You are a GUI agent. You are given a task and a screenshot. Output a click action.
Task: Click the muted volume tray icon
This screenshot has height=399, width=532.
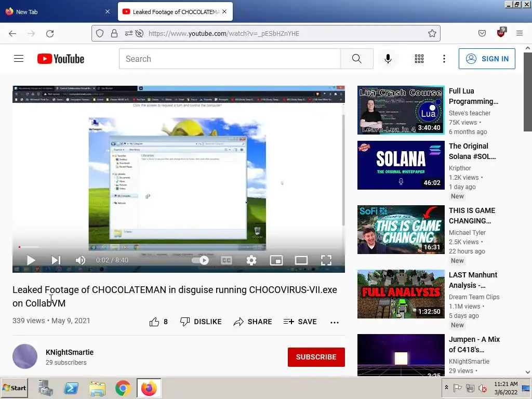click(482, 388)
